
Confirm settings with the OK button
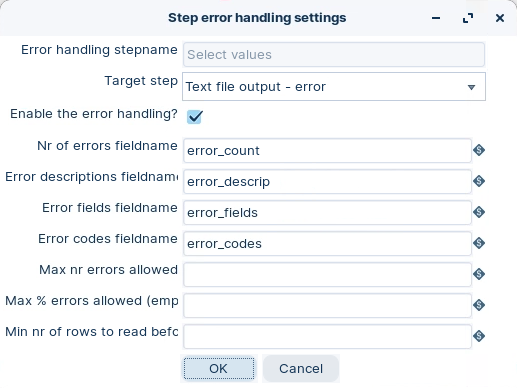click(219, 369)
